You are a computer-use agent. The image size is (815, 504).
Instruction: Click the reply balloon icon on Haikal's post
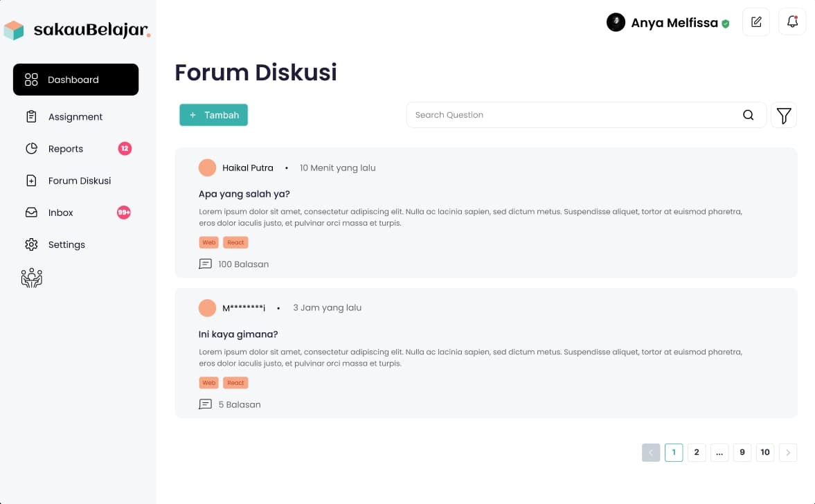tap(205, 264)
